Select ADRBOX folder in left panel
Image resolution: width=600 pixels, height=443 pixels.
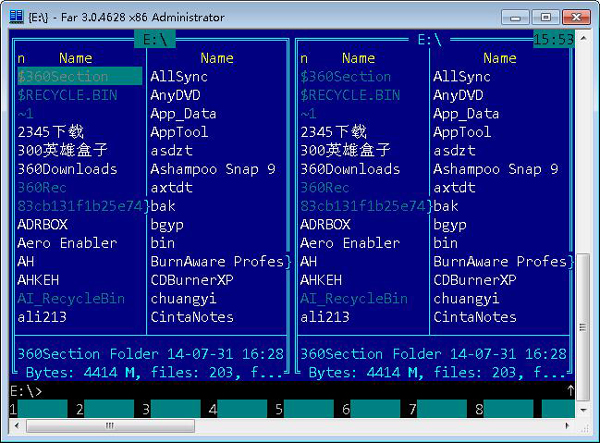pyautogui.click(x=42, y=225)
